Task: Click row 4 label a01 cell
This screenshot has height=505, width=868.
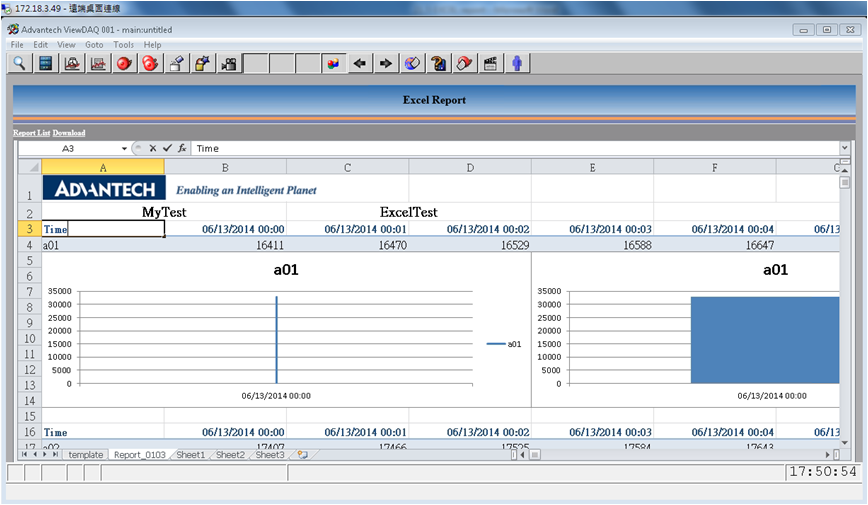Action: pos(103,245)
